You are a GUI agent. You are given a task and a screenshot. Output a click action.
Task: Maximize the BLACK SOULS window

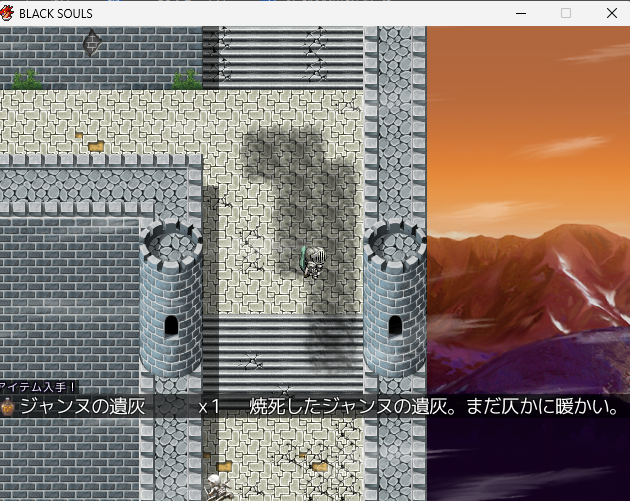pyautogui.click(x=566, y=13)
